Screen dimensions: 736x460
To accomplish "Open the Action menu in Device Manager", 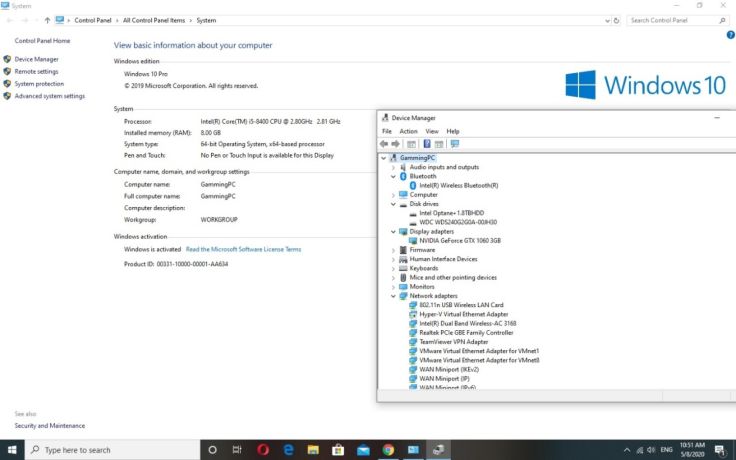I will click(x=408, y=131).
